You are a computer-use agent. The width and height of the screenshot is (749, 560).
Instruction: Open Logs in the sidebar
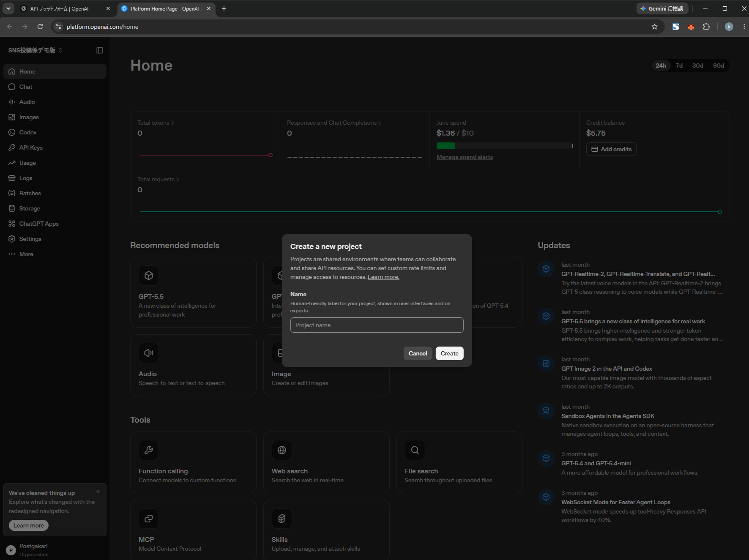[55, 178]
